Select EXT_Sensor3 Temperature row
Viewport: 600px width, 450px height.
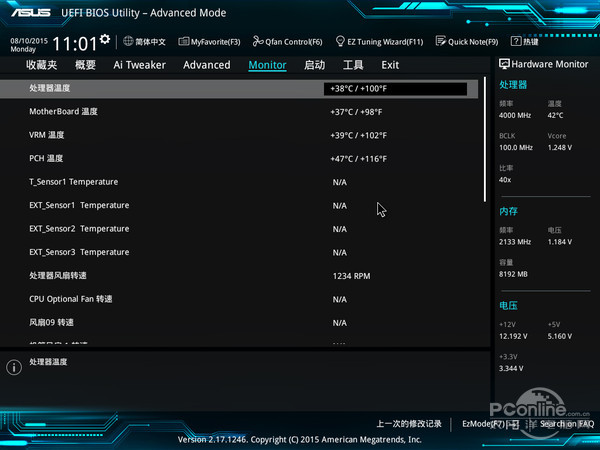coord(239,252)
